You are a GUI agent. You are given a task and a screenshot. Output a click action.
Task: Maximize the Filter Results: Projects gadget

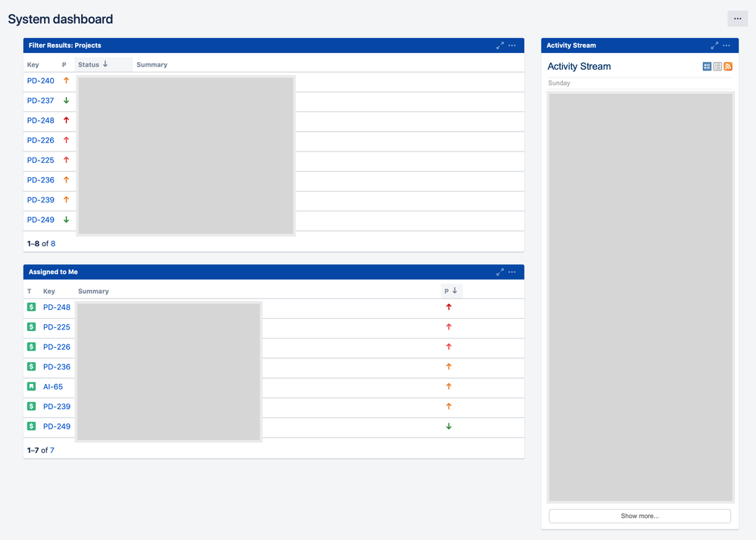coord(500,45)
